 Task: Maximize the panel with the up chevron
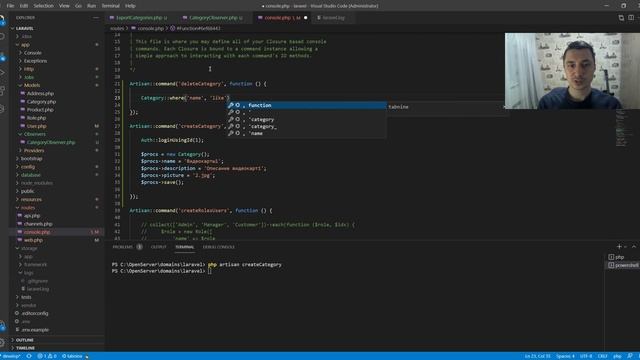click(x=633, y=247)
